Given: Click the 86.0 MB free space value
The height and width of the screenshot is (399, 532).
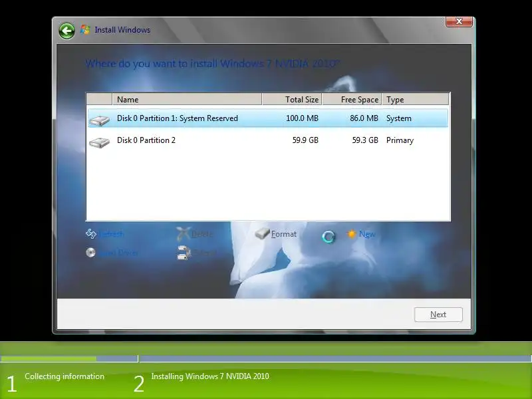Looking at the screenshot, I should click(x=364, y=118).
